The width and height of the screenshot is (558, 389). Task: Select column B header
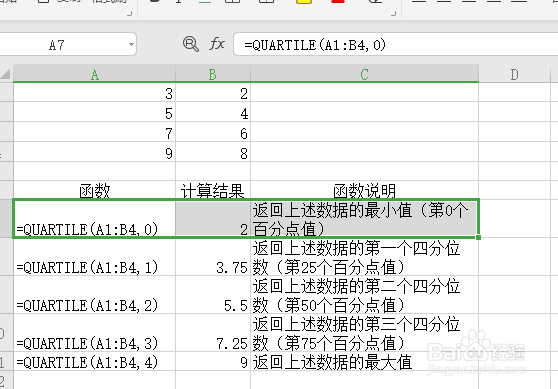click(x=213, y=74)
